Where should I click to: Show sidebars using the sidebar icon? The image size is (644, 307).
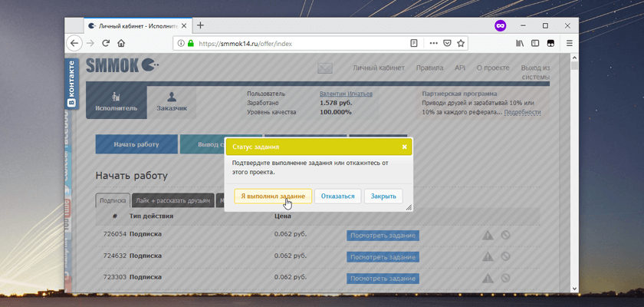click(535, 43)
